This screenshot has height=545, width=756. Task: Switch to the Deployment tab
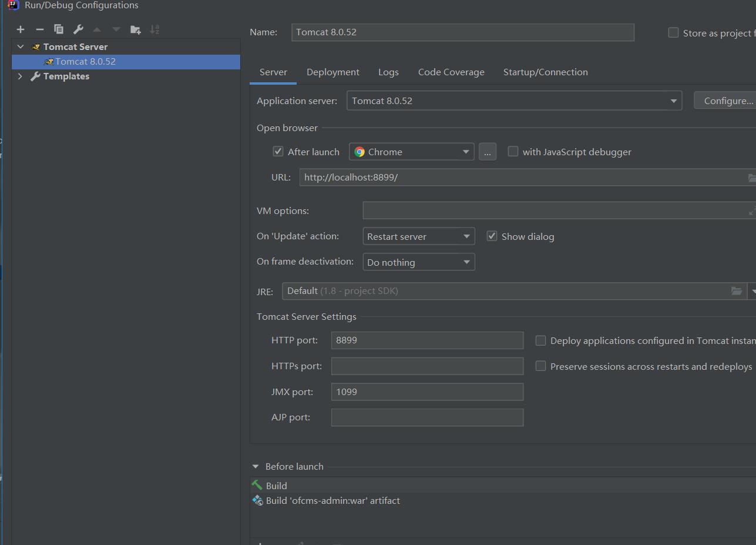coord(333,72)
